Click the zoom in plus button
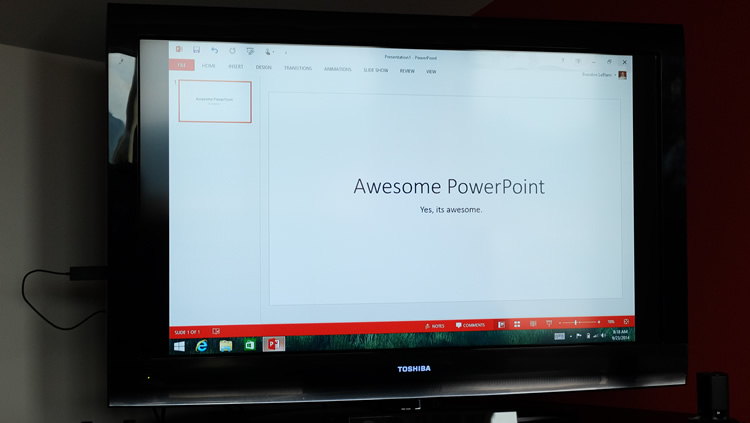Viewport: 750px width, 423px height. pyautogui.click(x=599, y=322)
